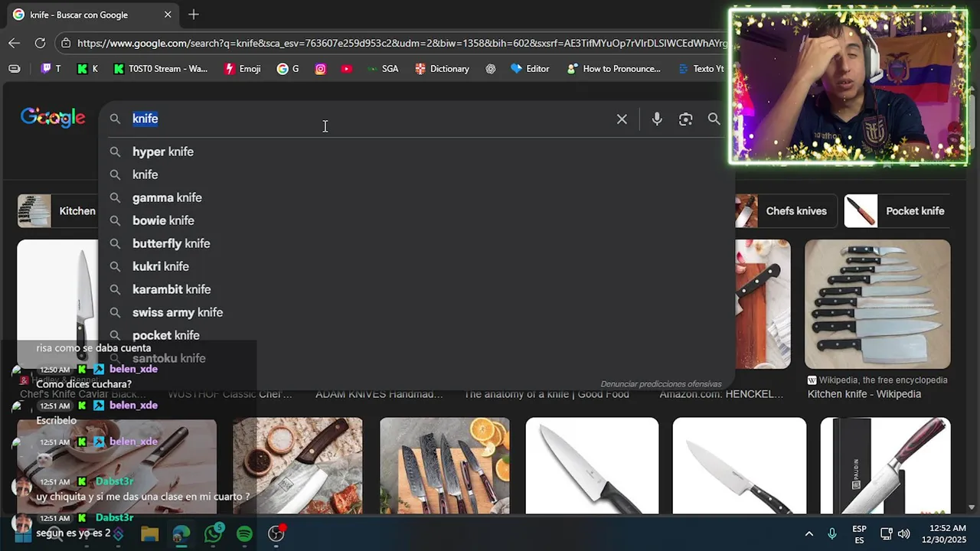Open Kick bookmark labeled K

87,69
